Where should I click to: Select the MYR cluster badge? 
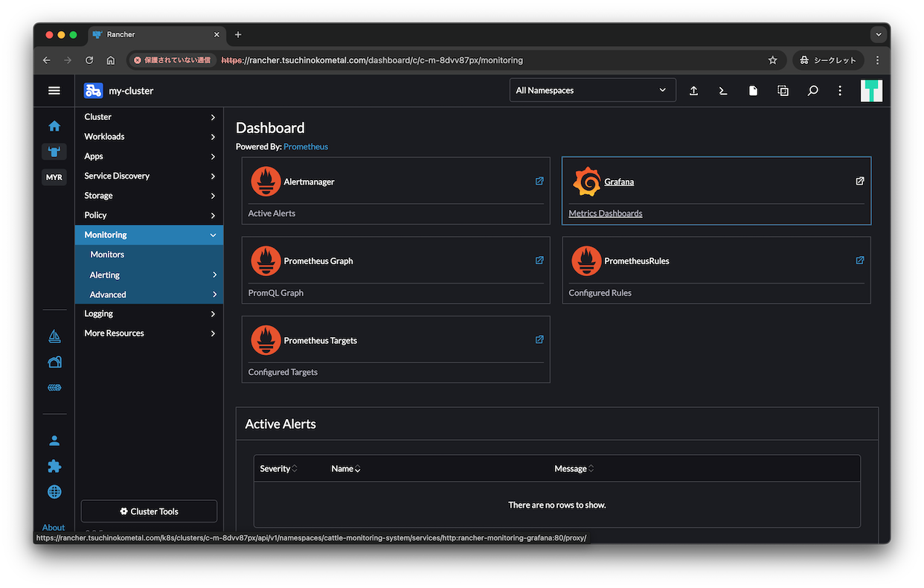(x=54, y=177)
